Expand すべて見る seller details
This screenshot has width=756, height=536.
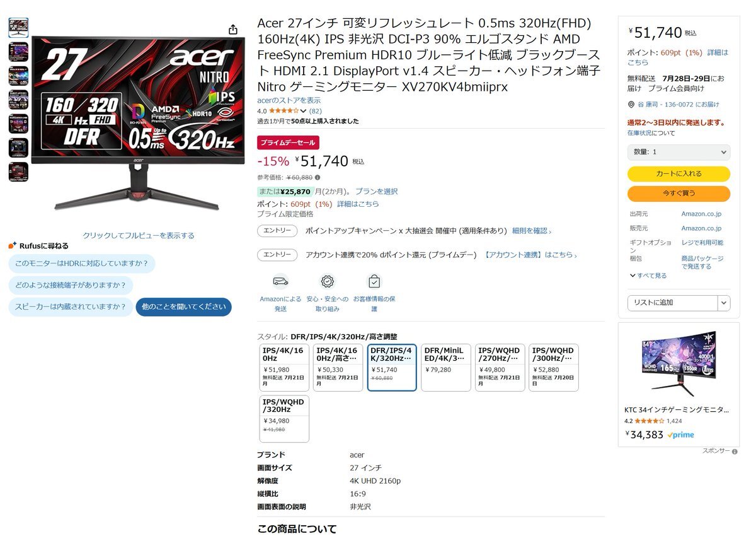[x=648, y=276]
